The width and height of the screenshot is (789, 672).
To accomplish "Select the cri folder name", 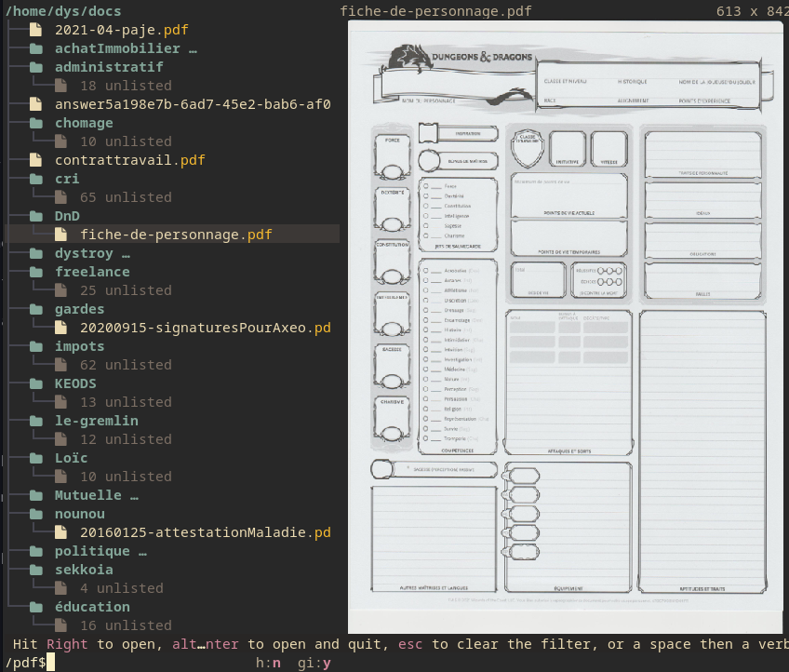I will [67, 179].
